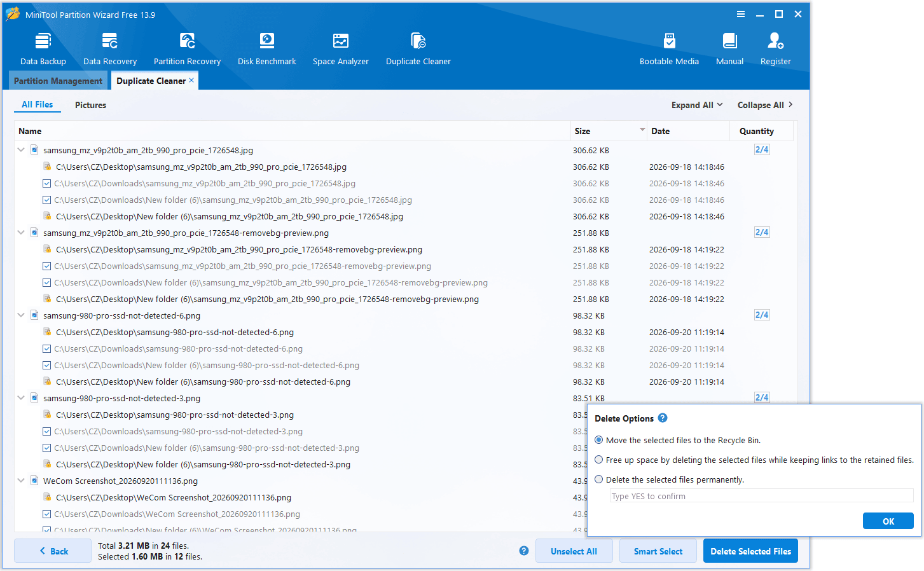Switch to the Pictures tab
Image resolution: width=924 pixels, height=571 pixels.
click(x=90, y=105)
